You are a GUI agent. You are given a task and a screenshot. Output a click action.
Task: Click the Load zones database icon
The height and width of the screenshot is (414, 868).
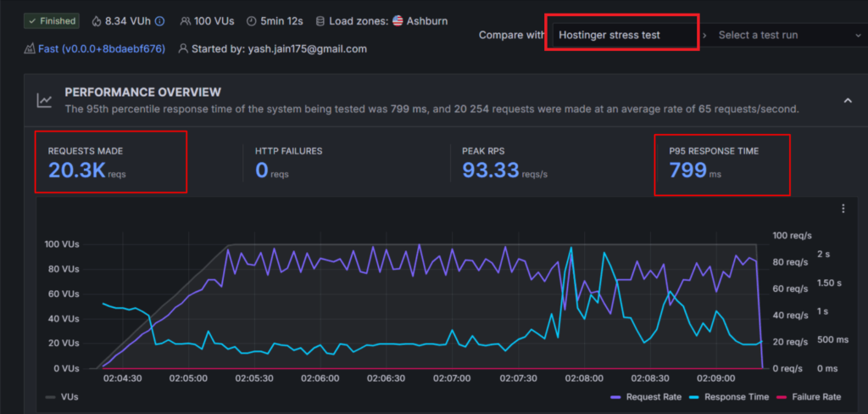click(320, 21)
